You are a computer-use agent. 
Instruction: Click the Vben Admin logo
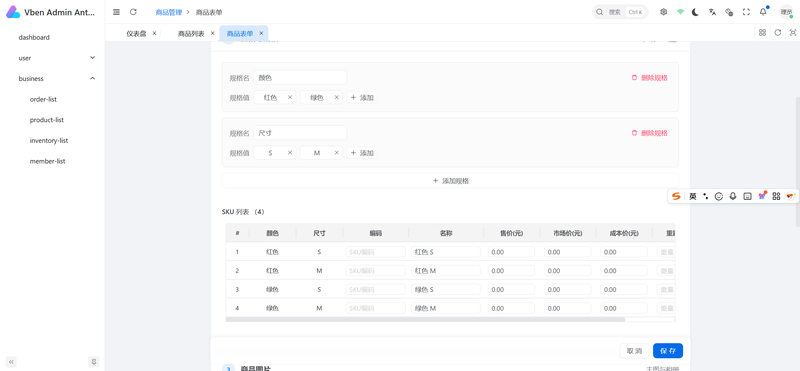click(13, 12)
